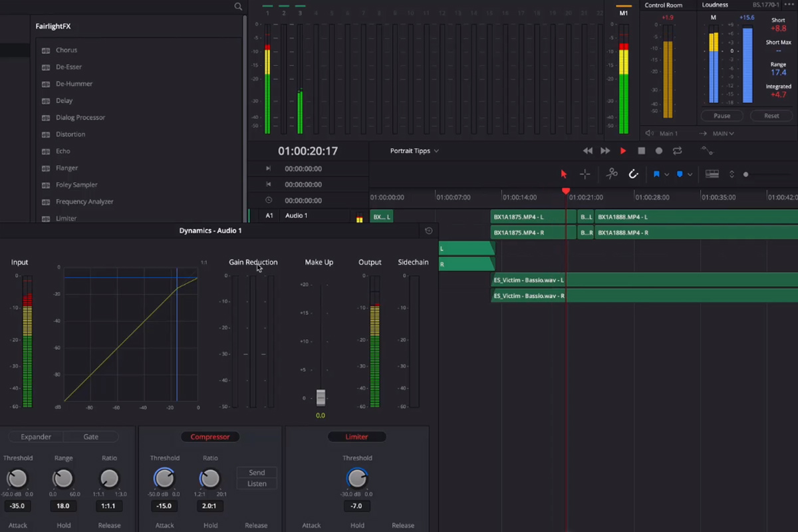
Task: Click the Compressor threshold field -15.0
Action: point(164,506)
